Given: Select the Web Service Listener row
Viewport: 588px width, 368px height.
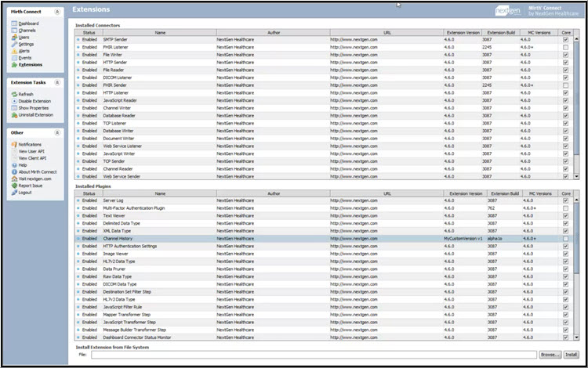Looking at the screenshot, I should point(324,146).
